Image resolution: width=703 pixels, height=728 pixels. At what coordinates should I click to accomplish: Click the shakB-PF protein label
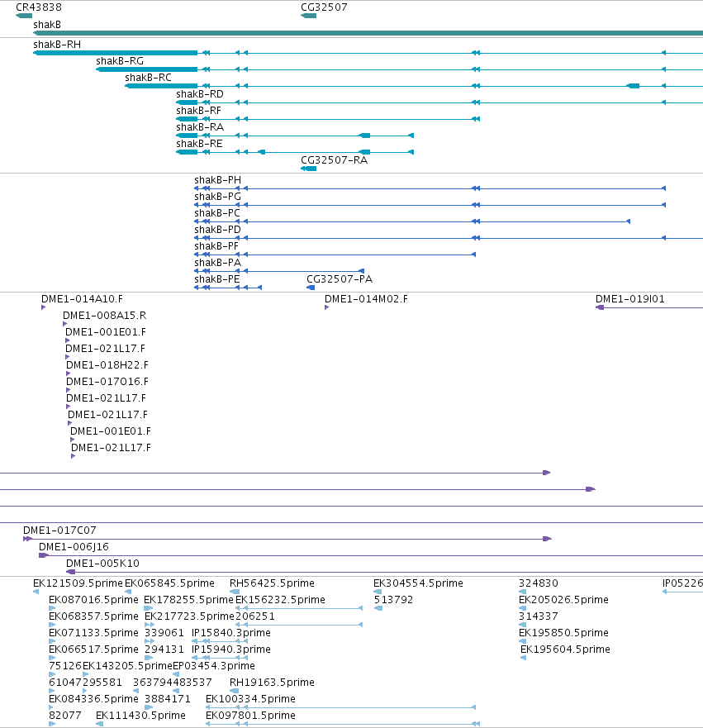pyautogui.click(x=216, y=246)
